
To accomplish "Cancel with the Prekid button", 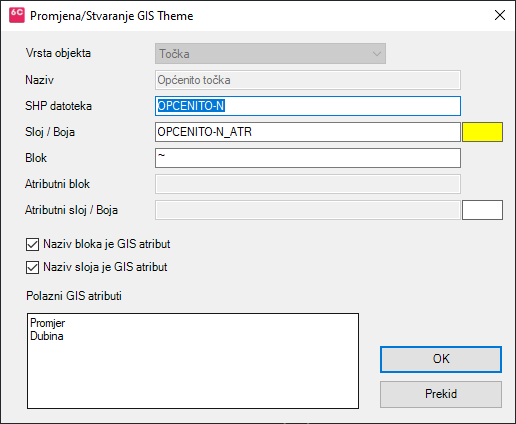I will (x=441, y=394).
